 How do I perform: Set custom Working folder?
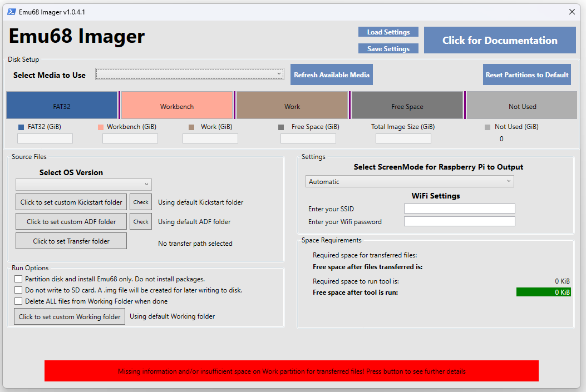click(x=70, y=316)
